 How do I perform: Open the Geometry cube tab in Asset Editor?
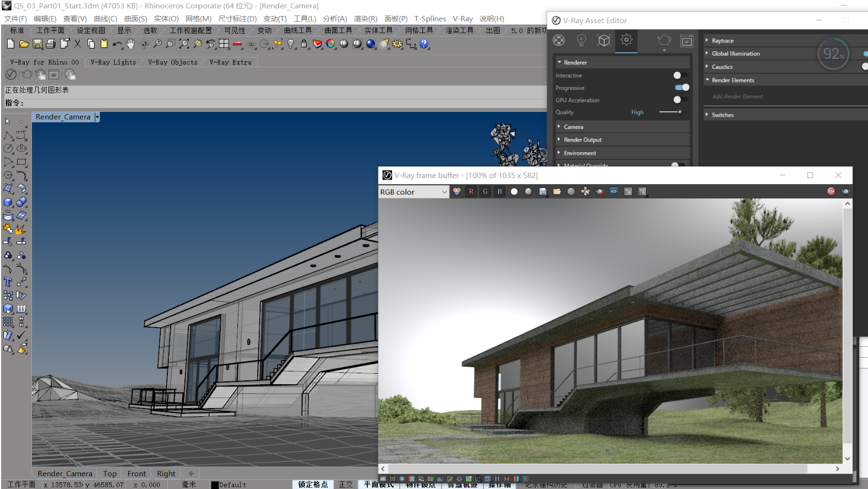604,40
